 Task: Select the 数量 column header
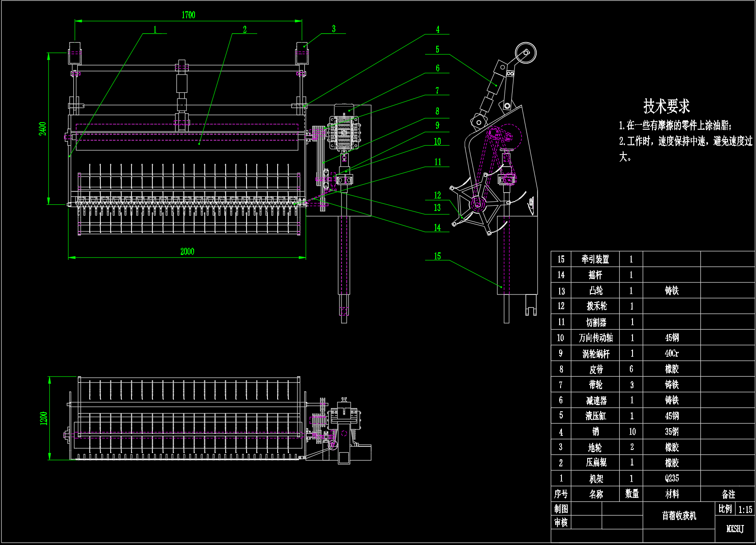coord(632,494)
